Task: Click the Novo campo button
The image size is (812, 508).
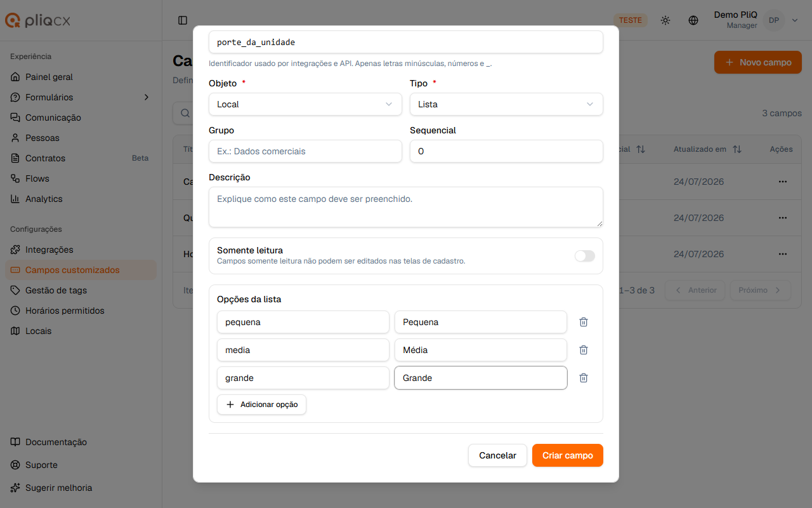Action: [758, 62]
